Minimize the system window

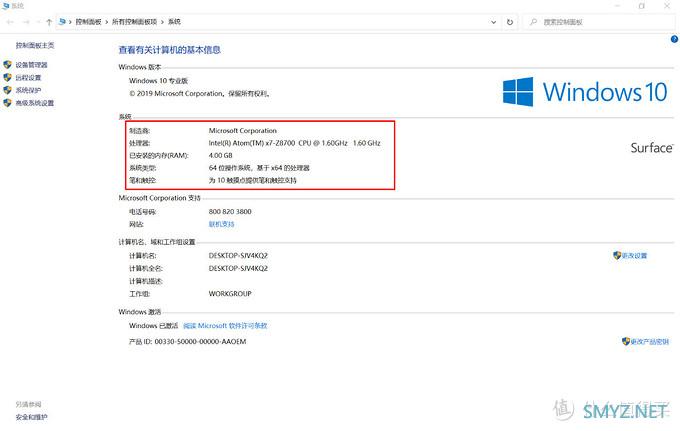pos(617,6)
